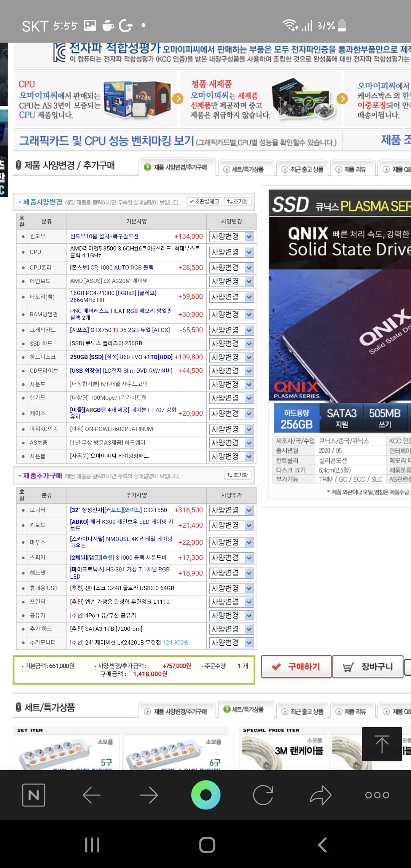Open 메모리(램) 사양변경 dropdown
Screen dimensions: 411x868
coord(231,297)
